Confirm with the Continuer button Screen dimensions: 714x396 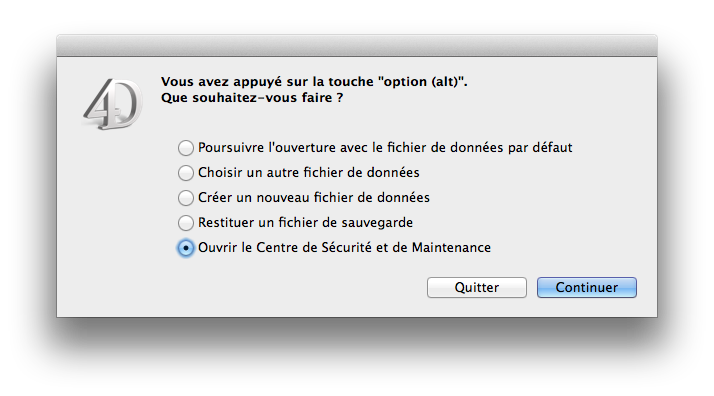(x=586, y=288)
